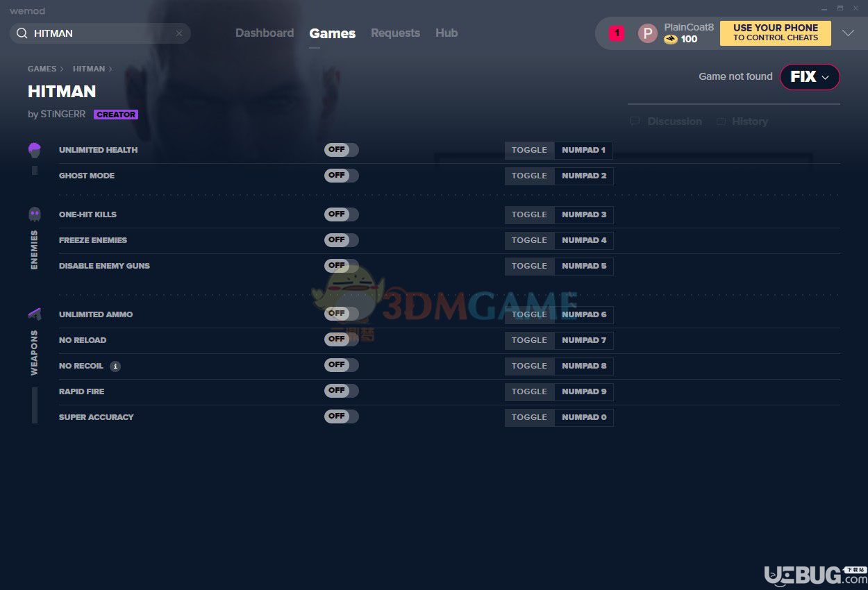Open the red notification badge
This screenshot has height=590, width=868.
coord(617,33)
